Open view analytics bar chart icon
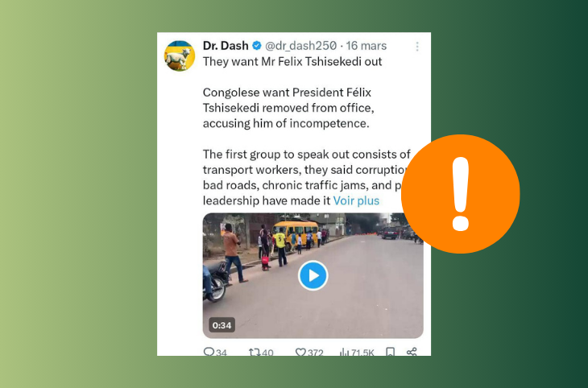The width and height of the screenshot is (588, 388). (344, 353)
